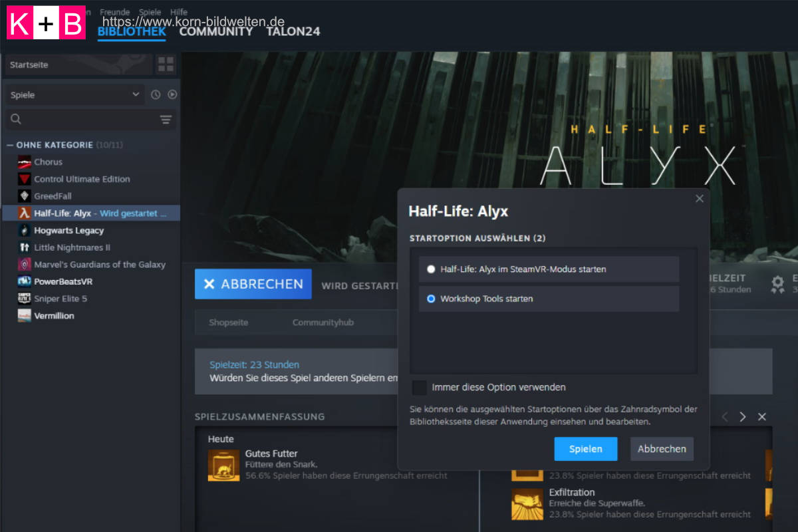This screenshot has width=798, height=532.
Task: Click the Heute heading in summary
Action: tap(221, 439)
